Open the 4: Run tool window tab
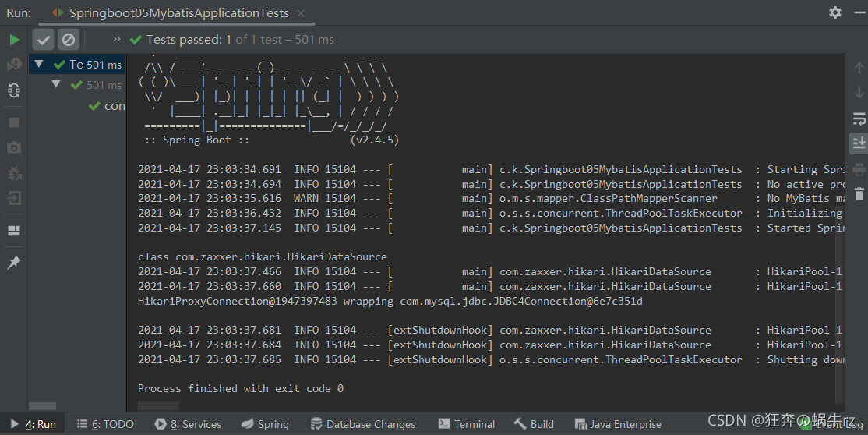The image size is (868, 435). click(34, 424)
